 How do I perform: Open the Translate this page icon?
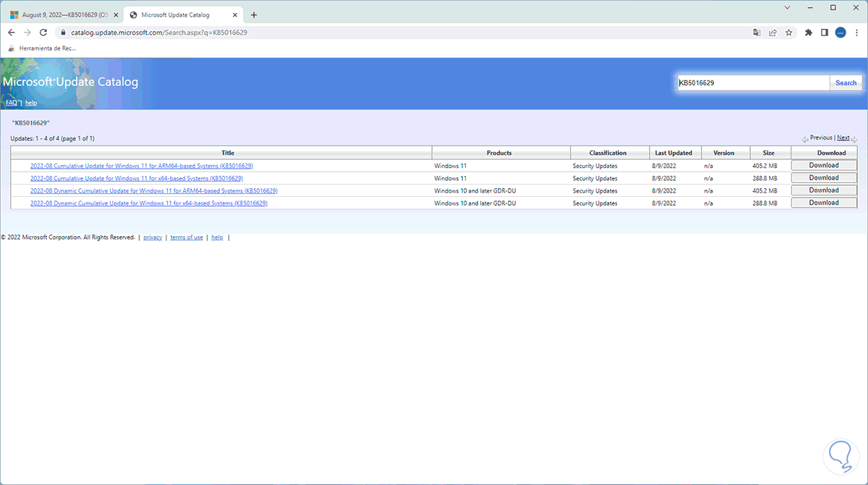757,33
